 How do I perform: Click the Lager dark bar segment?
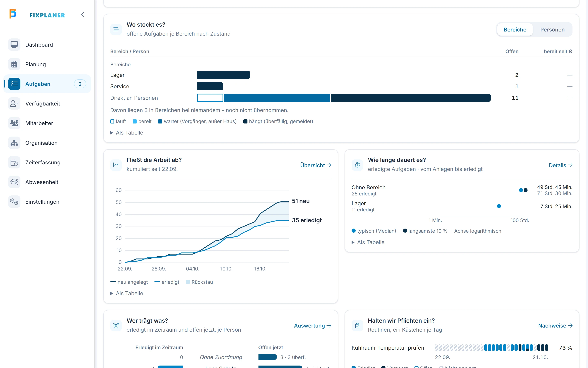(x=223, y=75)
